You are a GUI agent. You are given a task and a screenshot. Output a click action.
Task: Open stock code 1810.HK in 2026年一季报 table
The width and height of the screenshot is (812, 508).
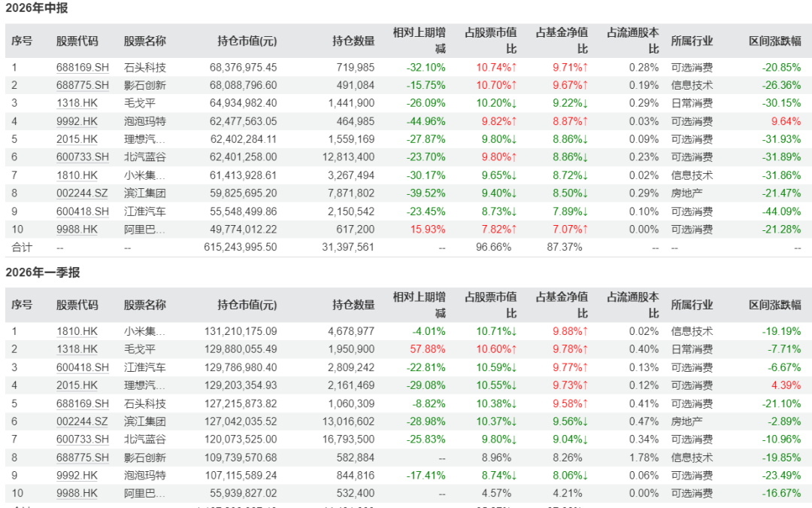click(77, 331)
